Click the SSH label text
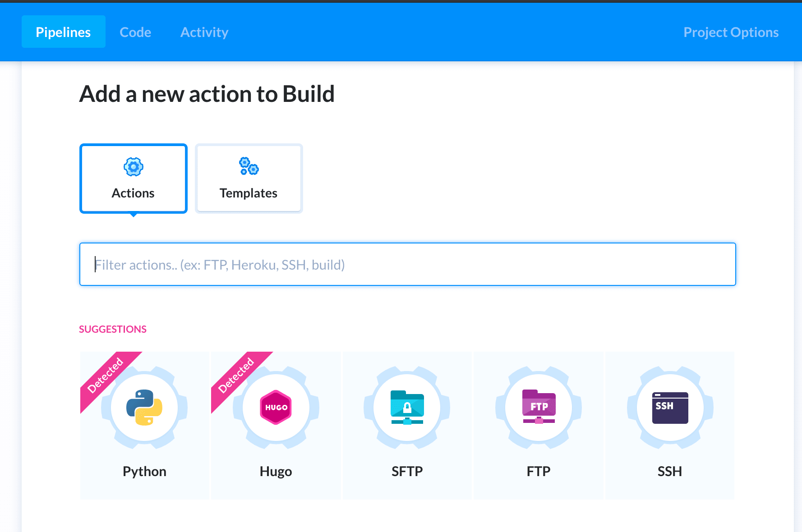The image size is (802, 532). 670,471
